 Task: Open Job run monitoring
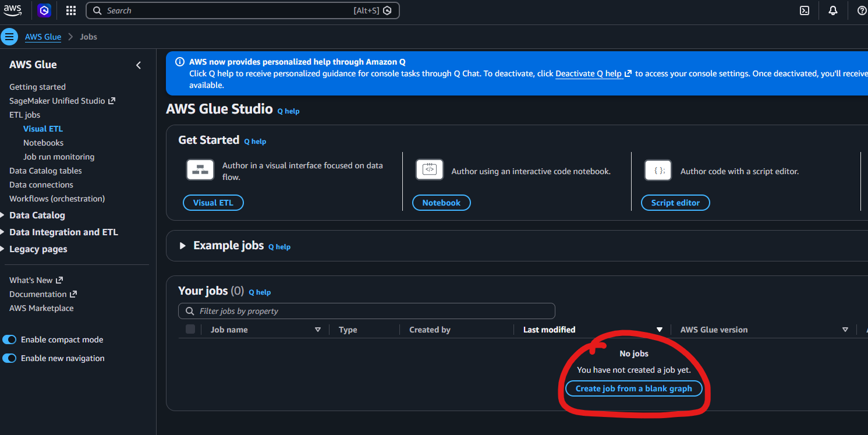[x=59, y=157]
